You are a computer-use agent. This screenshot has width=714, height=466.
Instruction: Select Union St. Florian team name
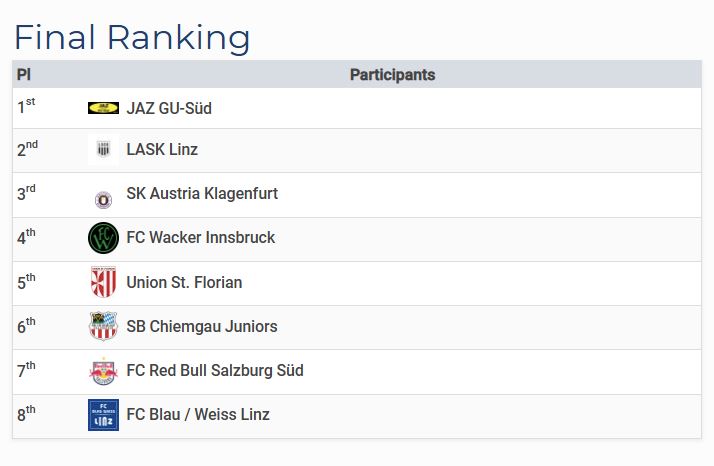pos(184,282)
